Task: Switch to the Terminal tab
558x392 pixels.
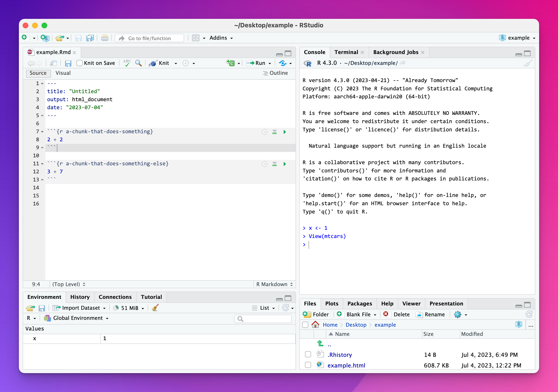Action: (346, 52)
